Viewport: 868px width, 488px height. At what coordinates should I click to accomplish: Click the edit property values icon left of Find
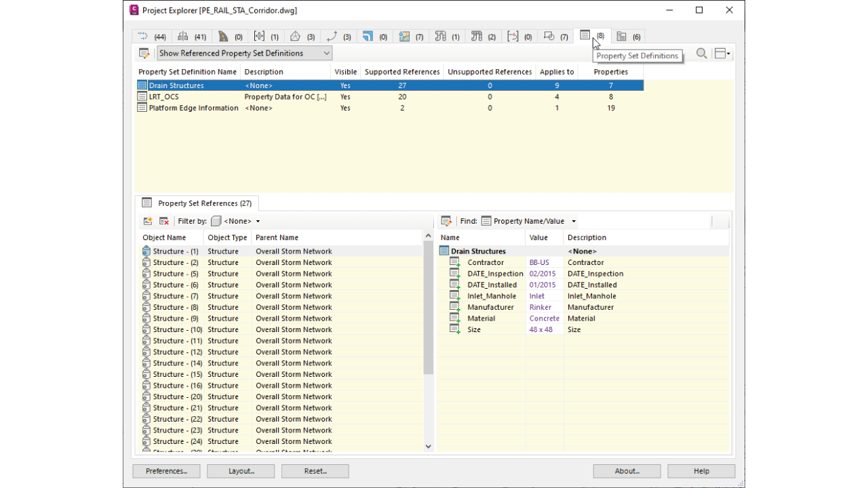coord(446,221)
